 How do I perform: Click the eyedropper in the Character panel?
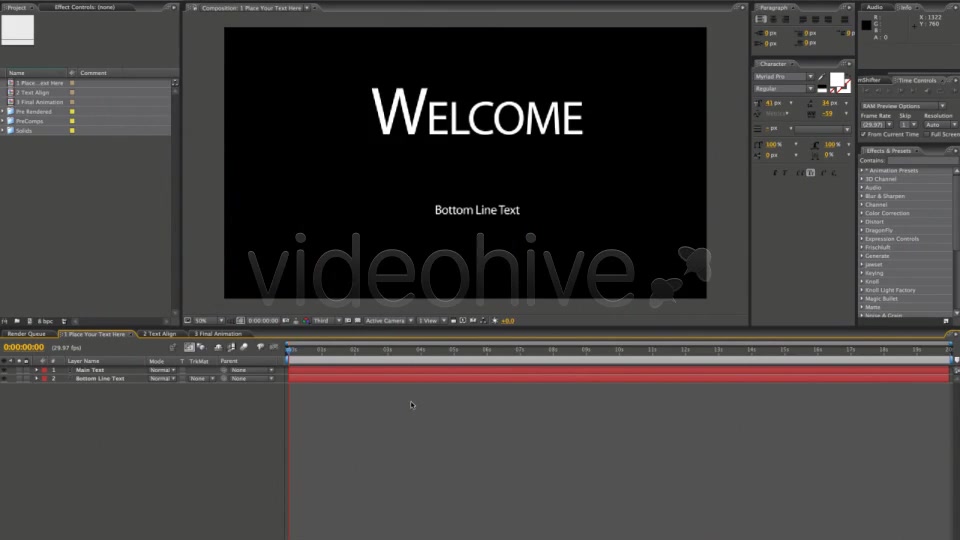tap(822, 77)
